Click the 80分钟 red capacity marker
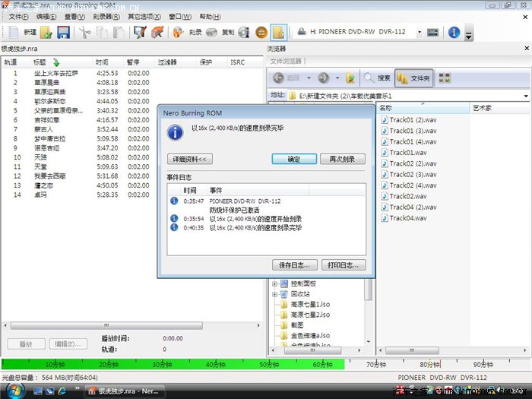Image resolution: width=532 pixels, height=399 pixels. (440, 364)
